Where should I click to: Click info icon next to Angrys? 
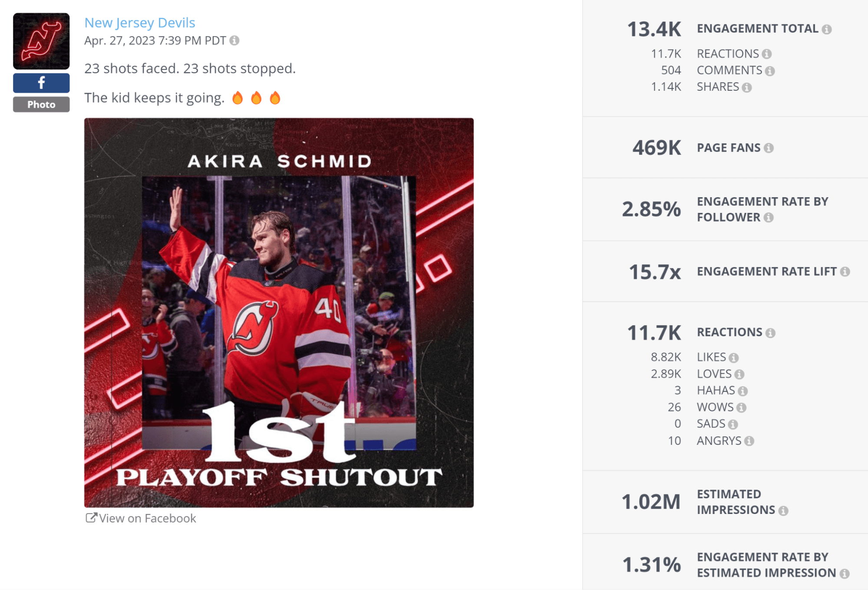coord(749,441)
